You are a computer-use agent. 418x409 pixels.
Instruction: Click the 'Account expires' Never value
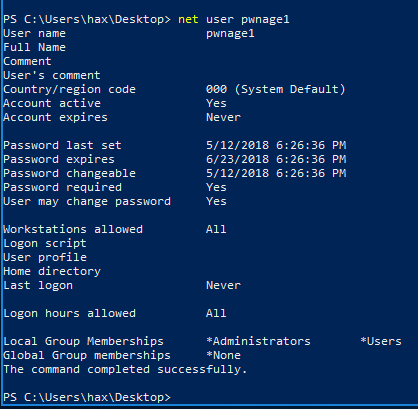(x=223, y=117)
